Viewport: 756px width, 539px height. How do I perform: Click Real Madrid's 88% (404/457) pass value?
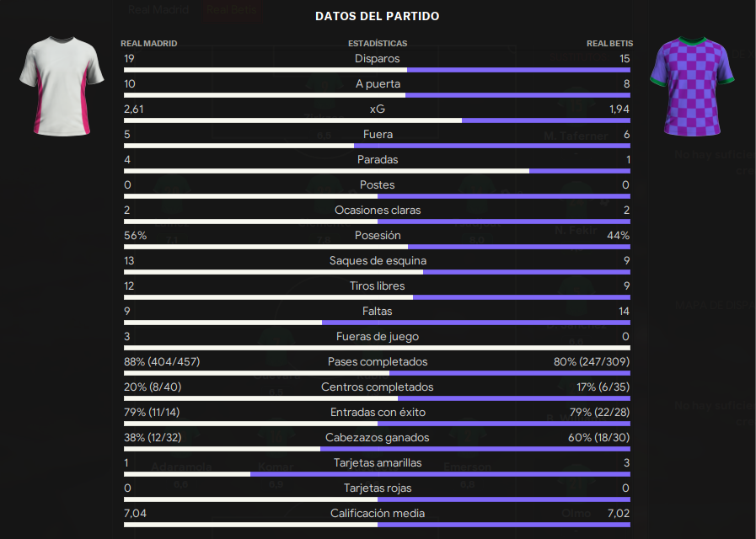(162, 362)
